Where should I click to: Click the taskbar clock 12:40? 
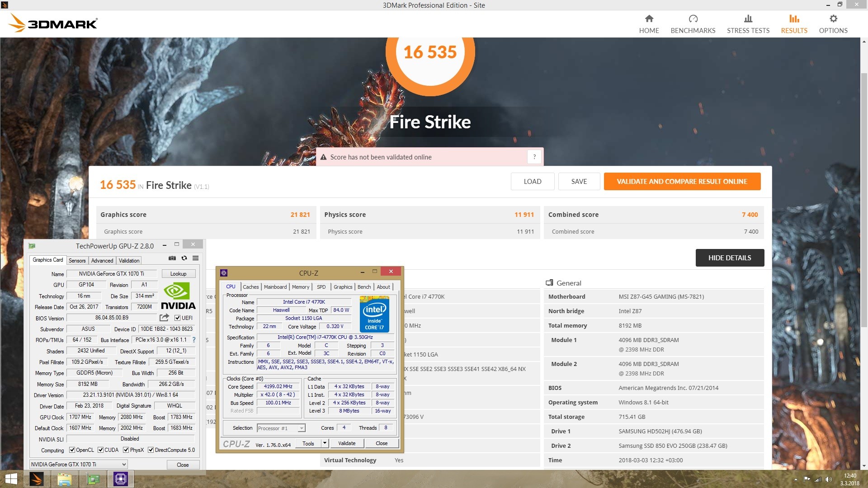point(850,479)
